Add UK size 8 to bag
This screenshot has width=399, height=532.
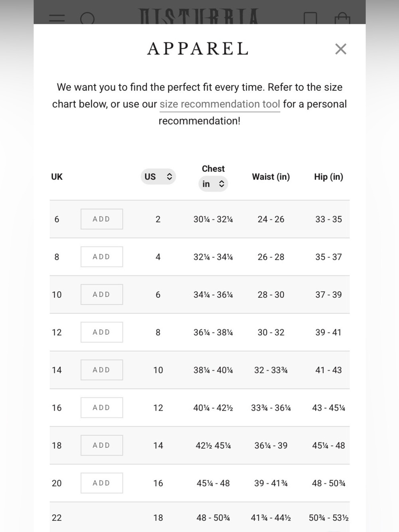102,257
